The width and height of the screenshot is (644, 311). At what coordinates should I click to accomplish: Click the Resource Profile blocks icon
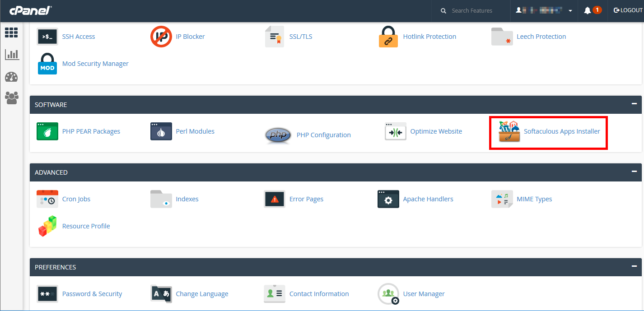point(47,226)
